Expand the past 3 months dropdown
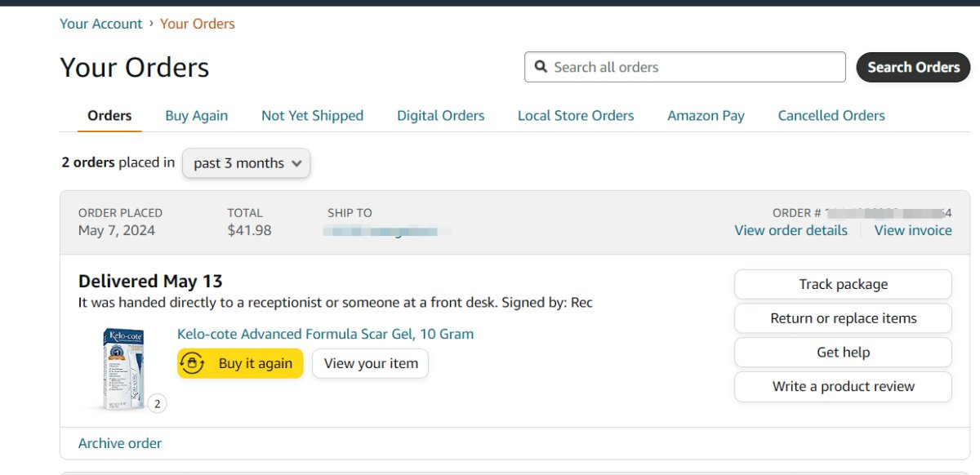 tap(246, 163)
